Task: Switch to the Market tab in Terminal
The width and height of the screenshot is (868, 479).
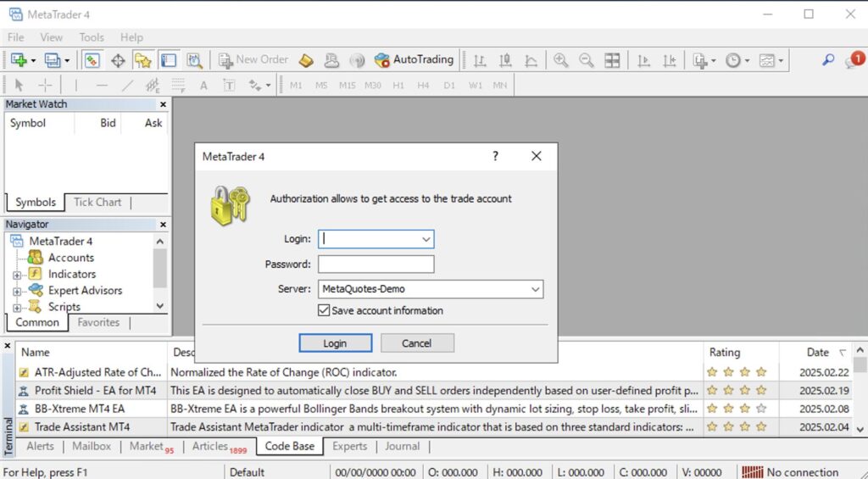Action: pos(151,447)
